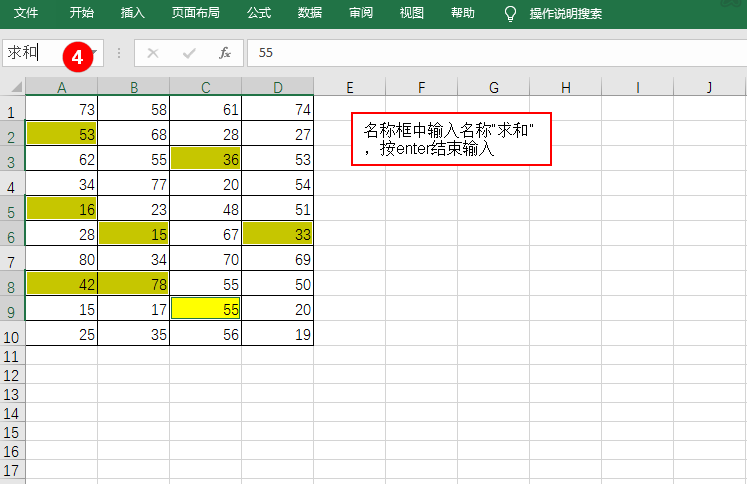The height and width of the screenshot is (484, 747).
Task: Open the 审阅 ribbon tab
Action: pos(361,13)
